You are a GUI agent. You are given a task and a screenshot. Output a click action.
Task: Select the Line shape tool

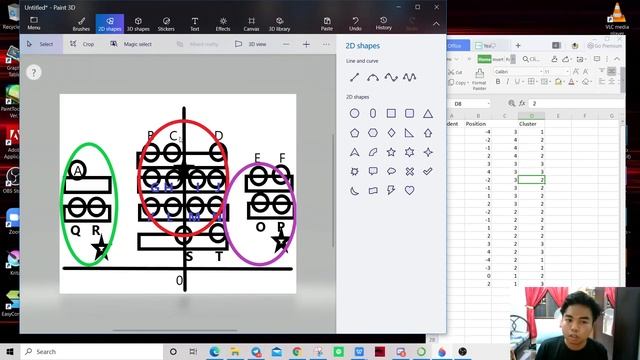(x=354, y=77)
